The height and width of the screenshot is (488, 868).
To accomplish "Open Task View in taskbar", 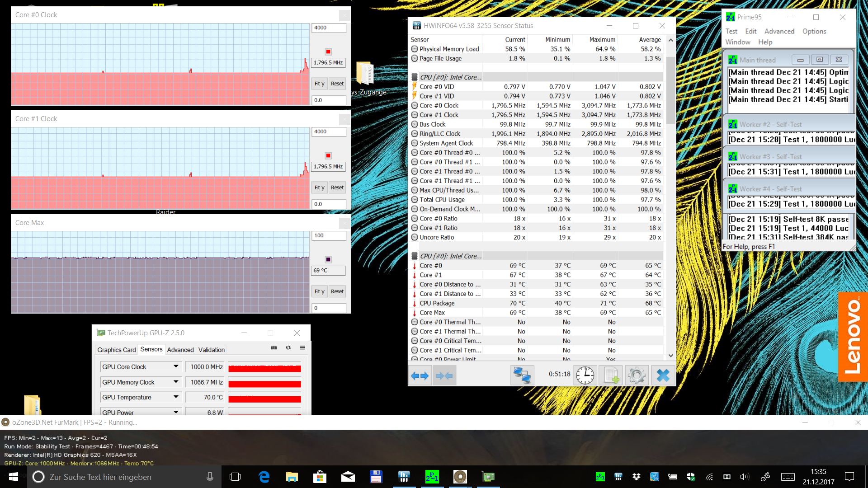I will point(235,477).
